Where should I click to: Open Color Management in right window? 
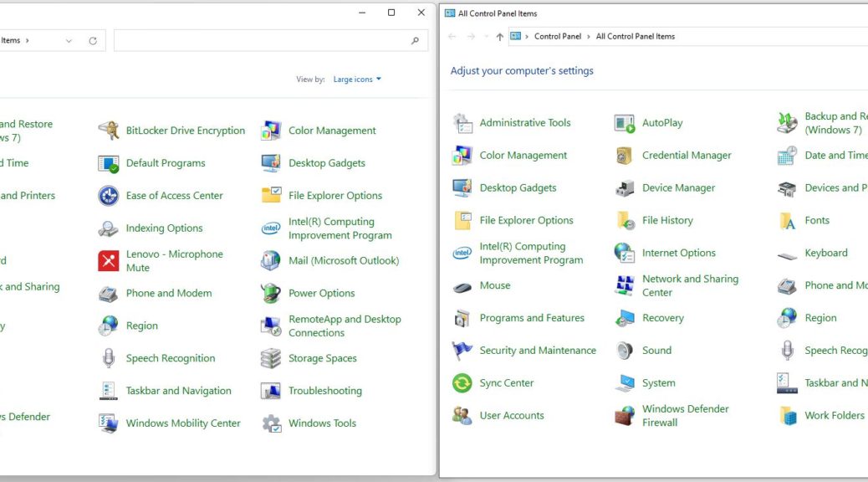(x=523, y=155)
